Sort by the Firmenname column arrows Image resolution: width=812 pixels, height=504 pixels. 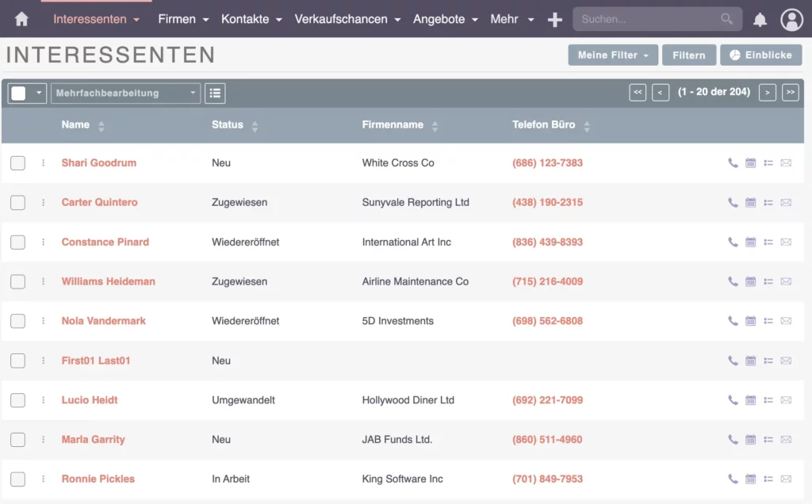pos(435,126)
